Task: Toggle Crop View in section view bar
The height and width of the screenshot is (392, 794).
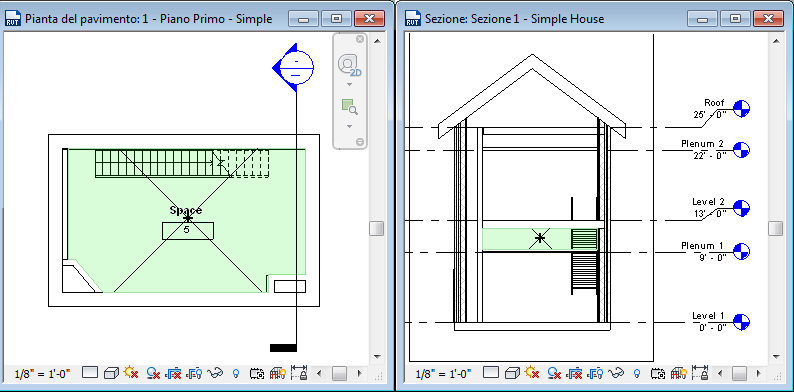Action: coord(574,374)
